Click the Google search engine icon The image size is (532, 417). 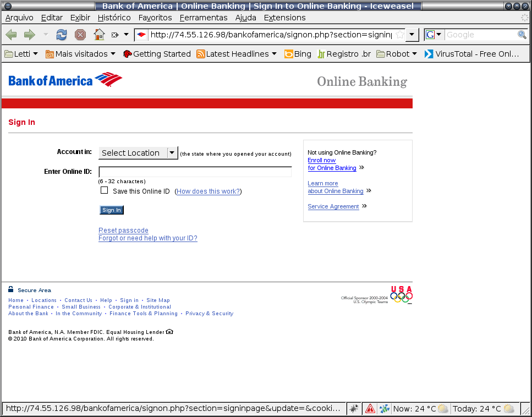point(430,35)
